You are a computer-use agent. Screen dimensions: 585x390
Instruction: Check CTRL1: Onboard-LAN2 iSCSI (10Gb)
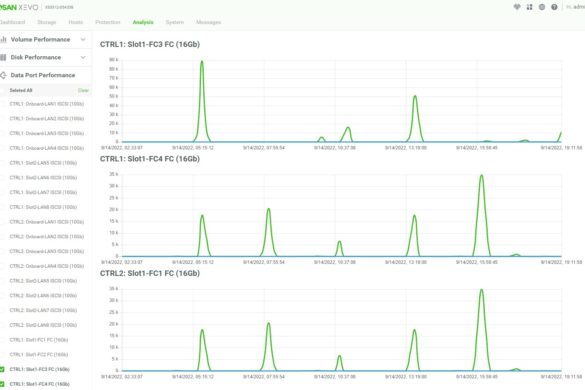[x=47, y=119]
